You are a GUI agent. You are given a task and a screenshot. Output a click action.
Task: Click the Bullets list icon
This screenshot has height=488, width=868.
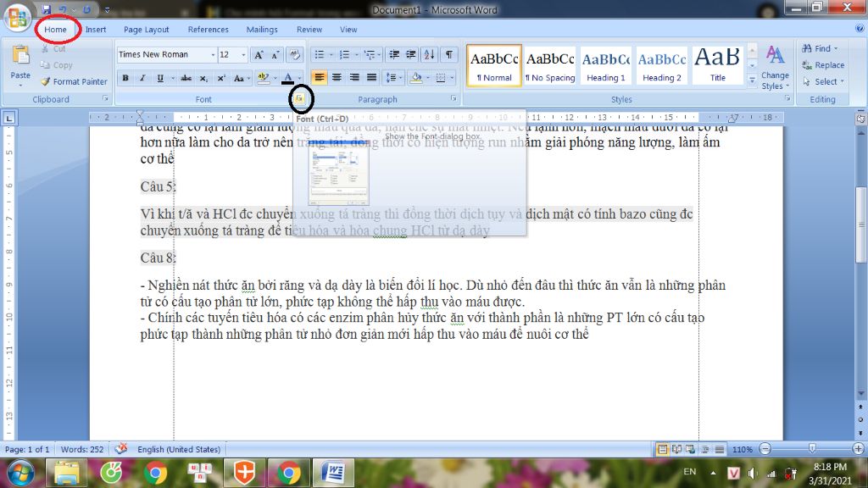[320, 55]
